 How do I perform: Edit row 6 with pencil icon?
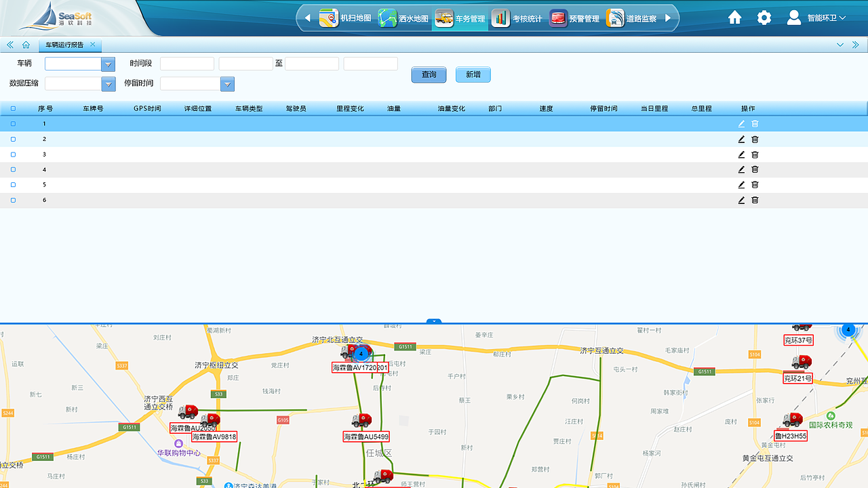(741, 200)
